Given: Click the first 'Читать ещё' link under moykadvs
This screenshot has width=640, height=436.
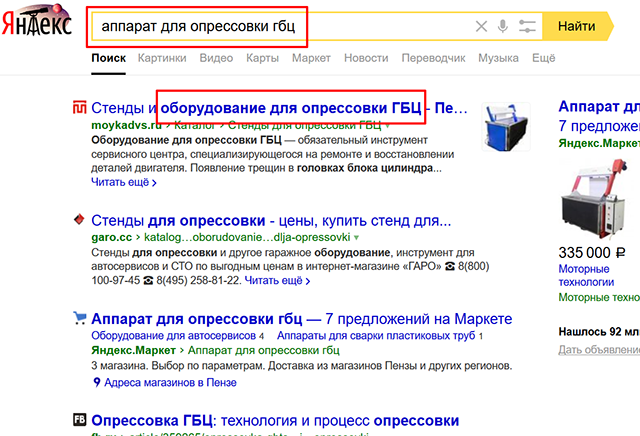Looking at the screenshot, I should click(124, 182).
